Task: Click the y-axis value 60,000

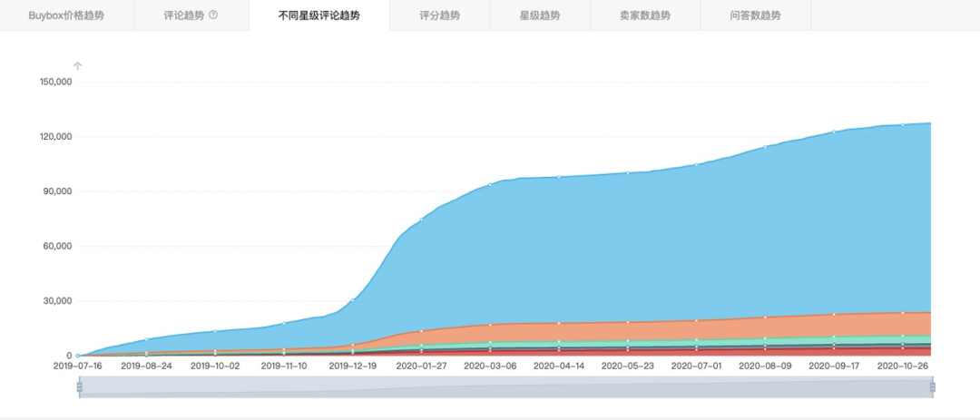Action: (57, 246)
